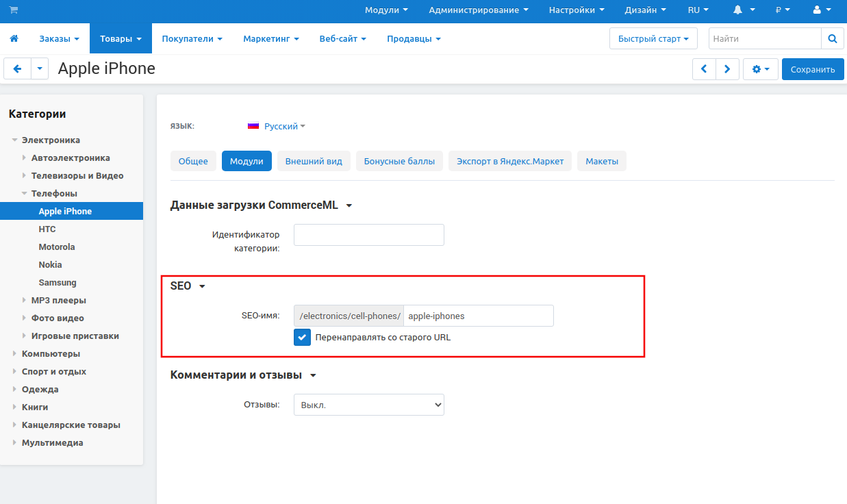Viewport: 847px width, 504px height.
Task: Open the Бонусные баллы tab
Action: click(399, 162)
